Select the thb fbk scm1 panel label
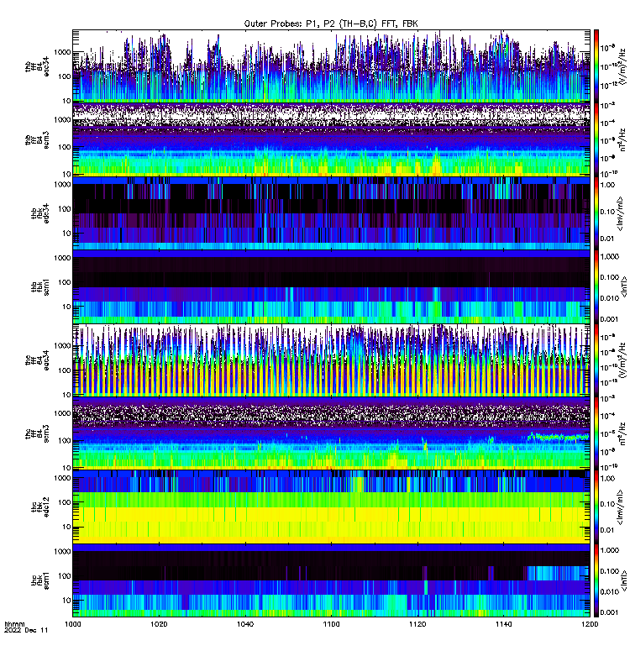Viewport: 630px width, 672px height. tap(40, 287)
